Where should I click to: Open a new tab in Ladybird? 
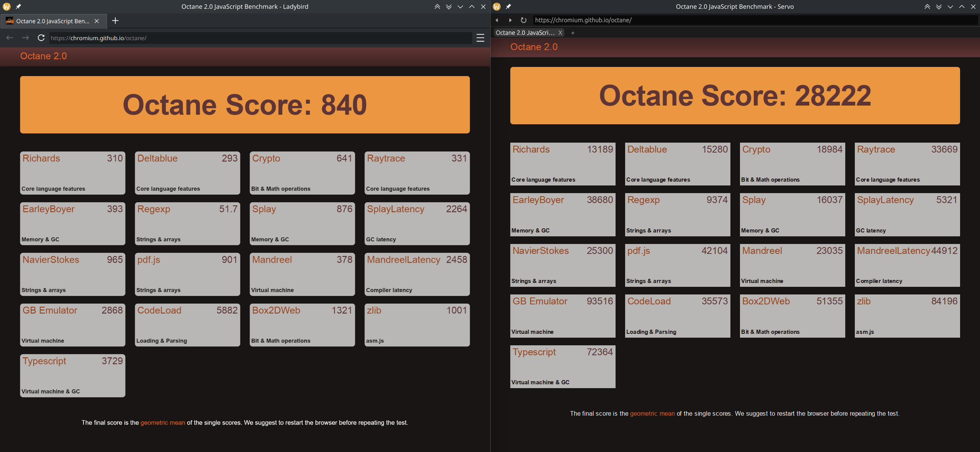coord(115,21)
